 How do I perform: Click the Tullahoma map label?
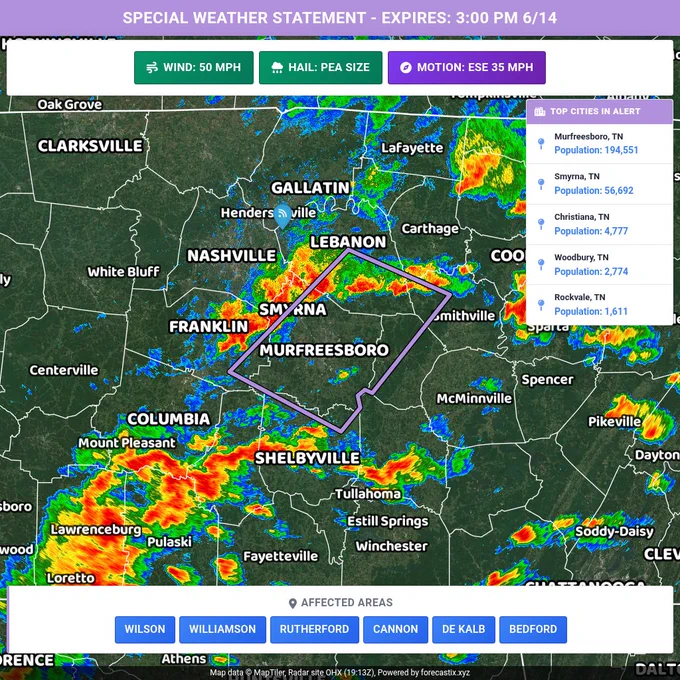coord(368,494)
